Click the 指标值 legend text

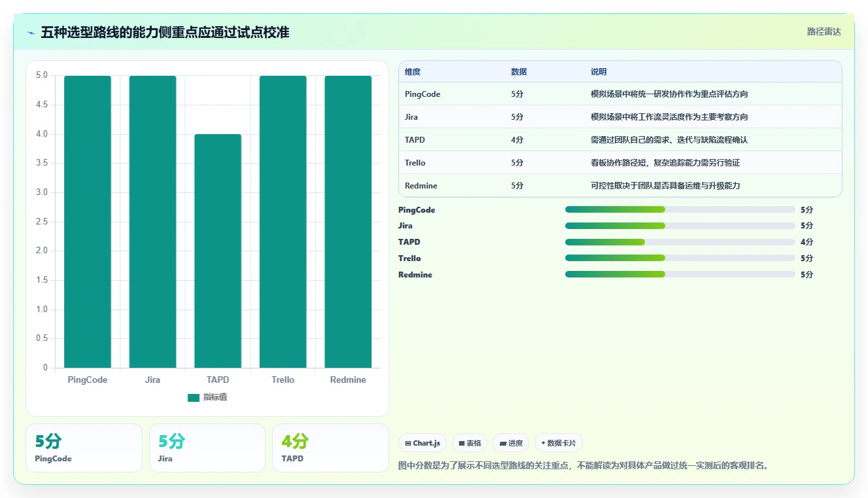pos(215,398)
